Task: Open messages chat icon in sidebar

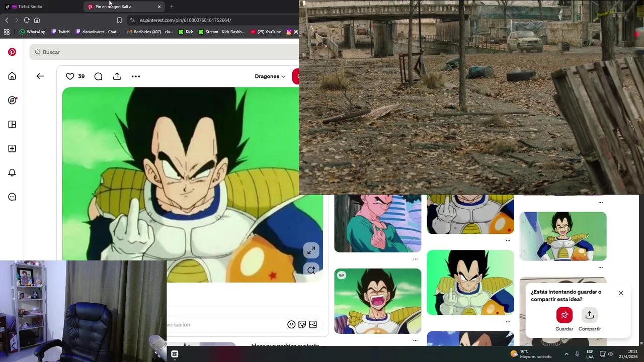Action: 12,197
